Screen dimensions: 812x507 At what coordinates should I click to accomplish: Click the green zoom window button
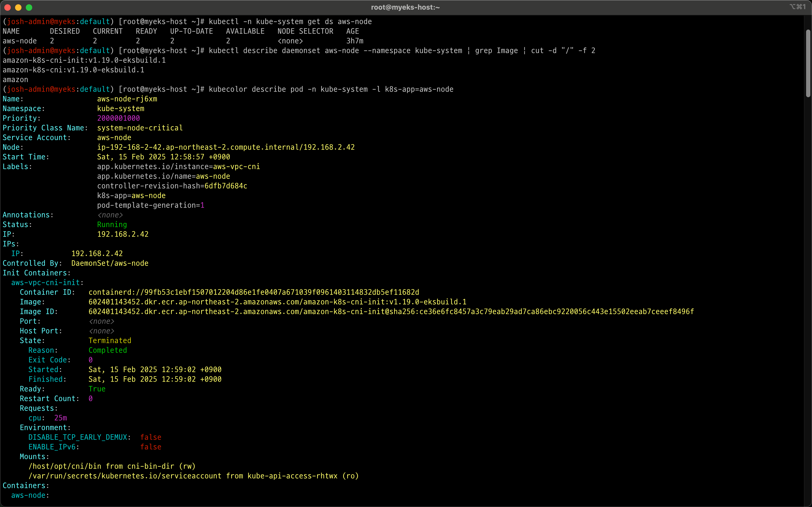tap(29, 7)
